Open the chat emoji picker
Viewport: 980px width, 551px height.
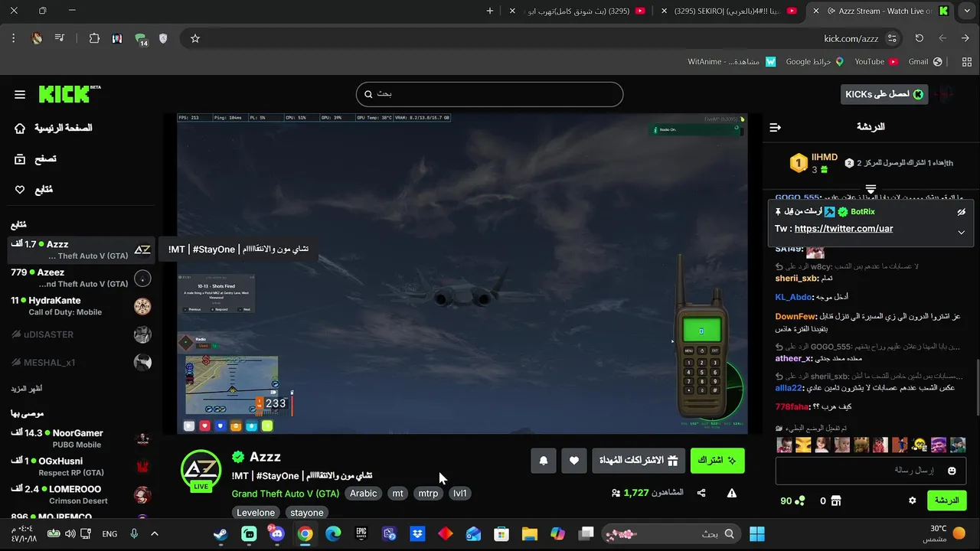(952, 471)
